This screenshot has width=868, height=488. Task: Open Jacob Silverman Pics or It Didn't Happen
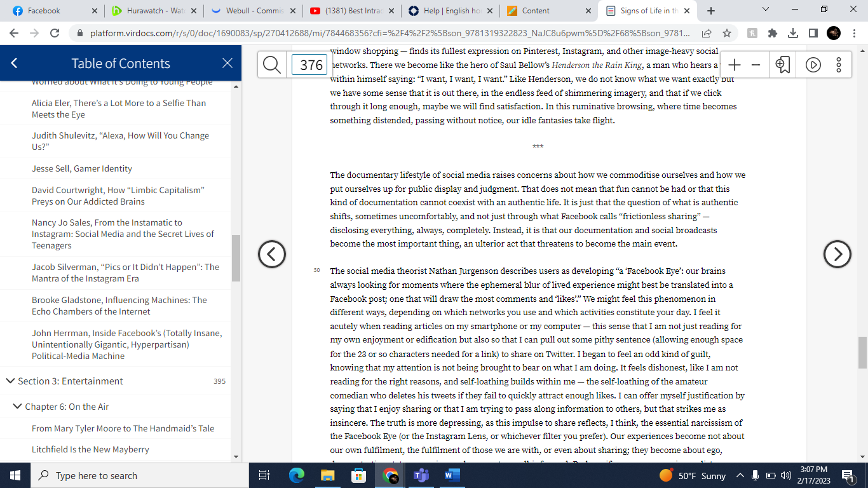coord(125,273)
